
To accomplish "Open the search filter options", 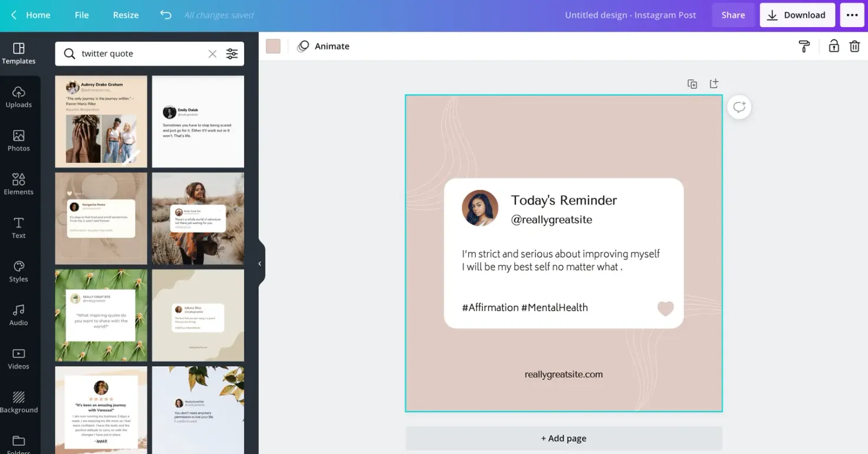I will pos(232,54).
